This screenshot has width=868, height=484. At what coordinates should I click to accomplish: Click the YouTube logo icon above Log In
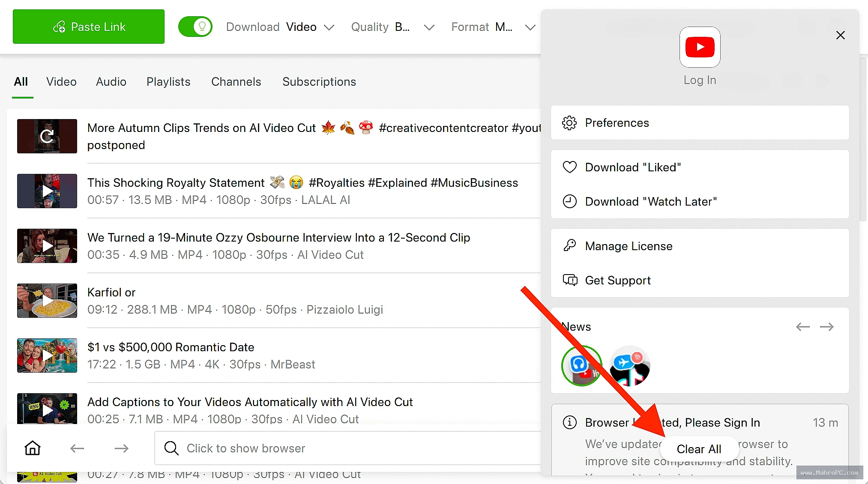[x=700, y=47]
